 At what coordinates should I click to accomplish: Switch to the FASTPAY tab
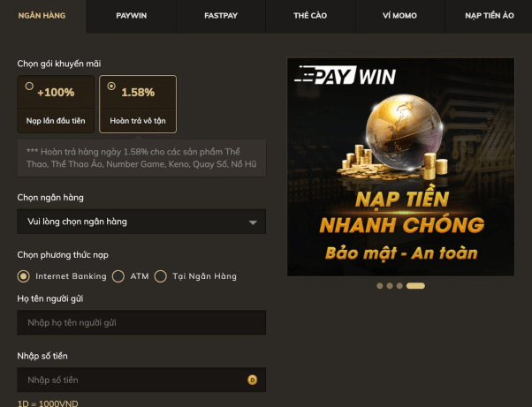pyautogui.click(x=221, y=16)
